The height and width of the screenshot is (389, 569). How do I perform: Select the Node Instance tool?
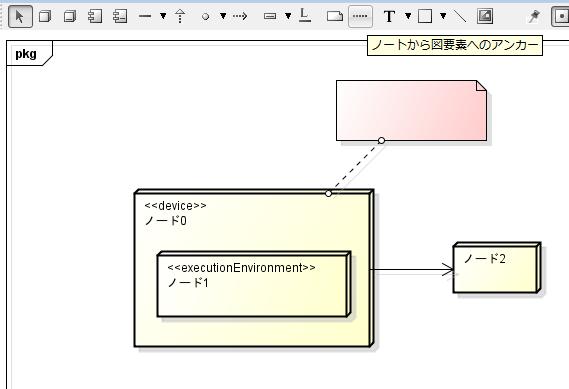coord(70,16)
